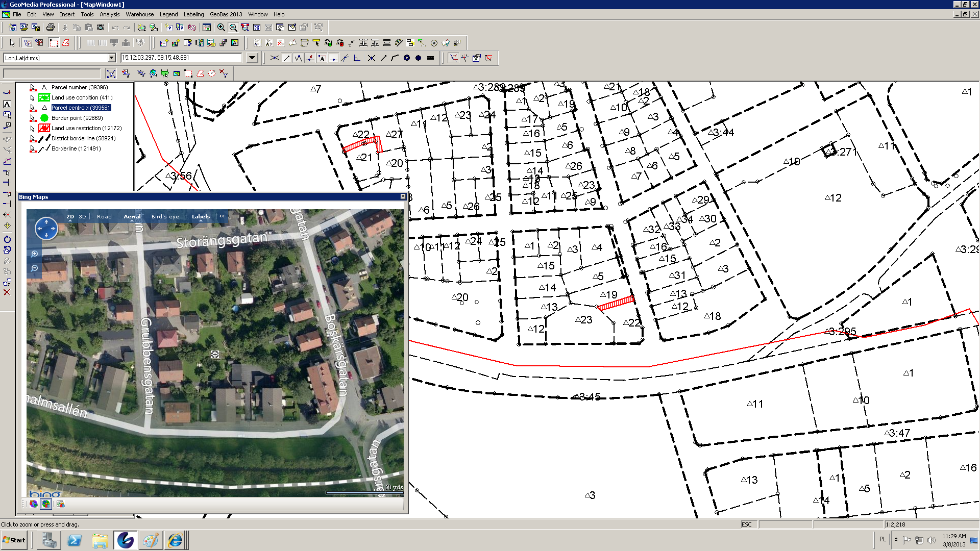
Task: Click the Move yellow cross-arrows tool
Action: click(x=7, y=225)
